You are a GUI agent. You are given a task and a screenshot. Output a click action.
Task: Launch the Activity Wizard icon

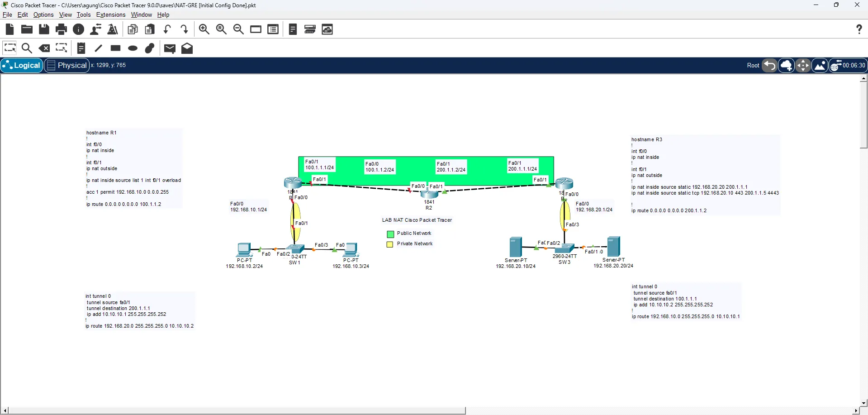(x=113, y=29)
